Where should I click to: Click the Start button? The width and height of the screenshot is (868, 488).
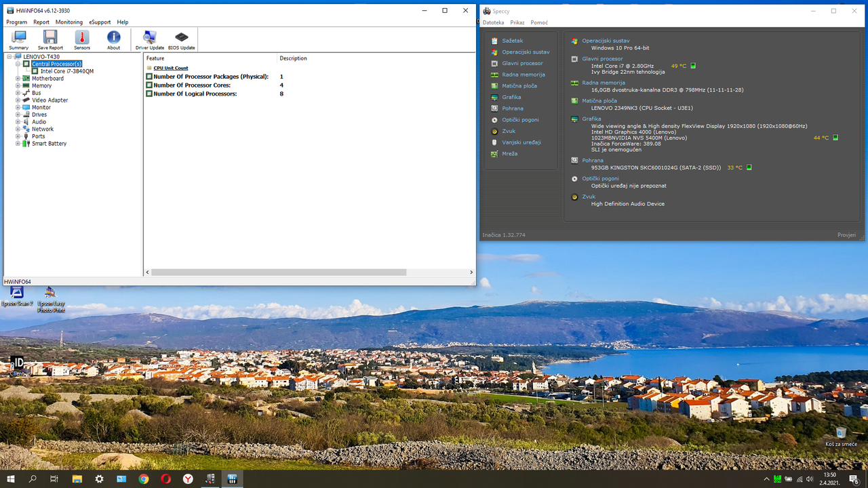11,479
